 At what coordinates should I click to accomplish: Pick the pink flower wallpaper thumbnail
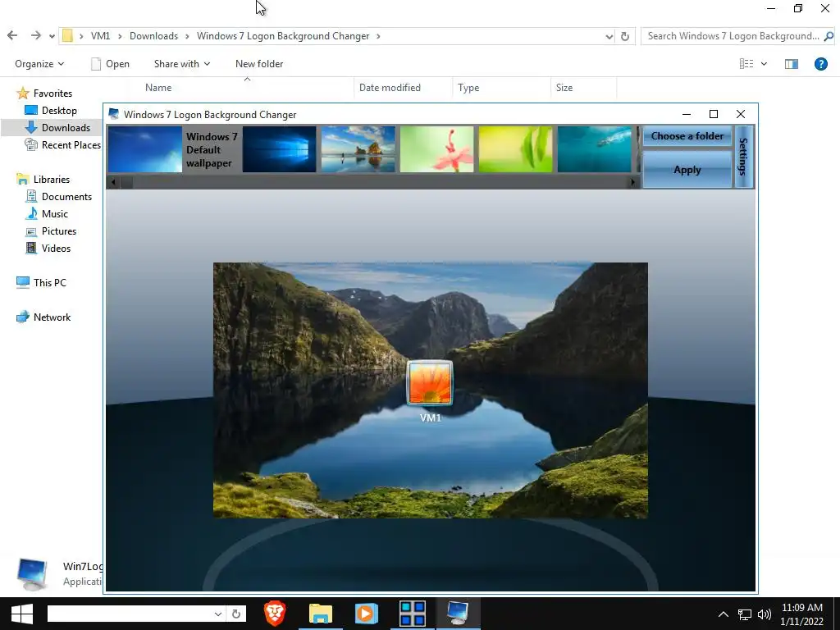(x=436, y=149)
